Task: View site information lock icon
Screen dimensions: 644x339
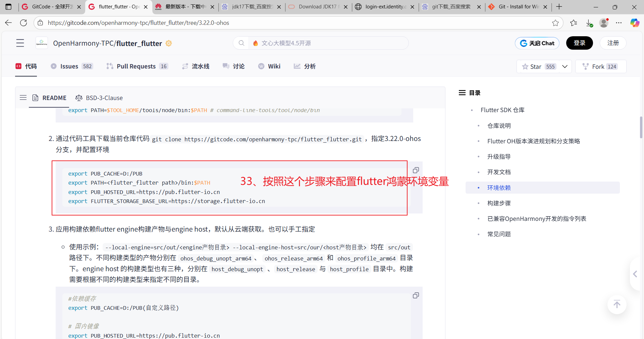Action: (x=40, y=23)
